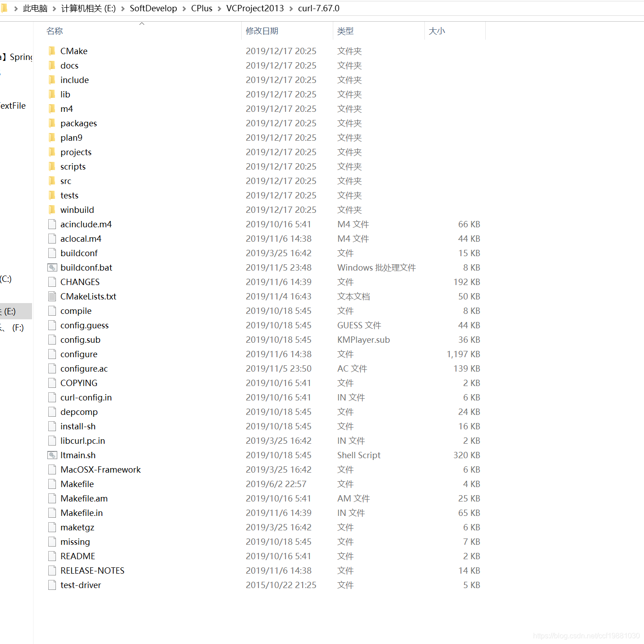Click the scripts folder icon

[x=52, y=166]
